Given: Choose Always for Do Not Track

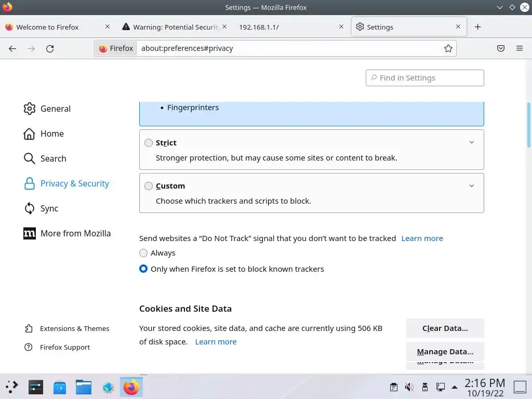Looking at the screenshot, I should tap(143, 253).
